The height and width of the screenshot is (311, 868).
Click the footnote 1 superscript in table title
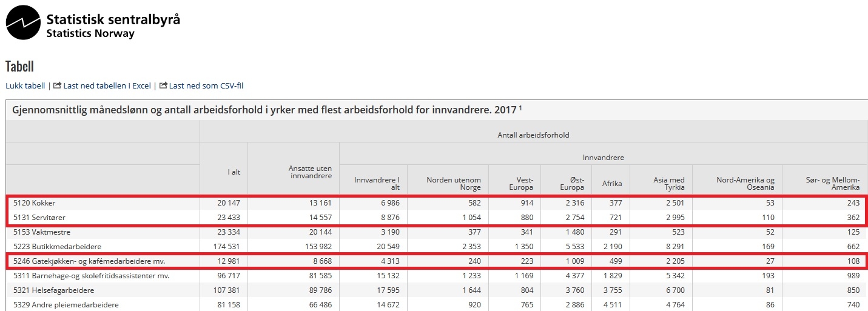(x=520, y=108)
